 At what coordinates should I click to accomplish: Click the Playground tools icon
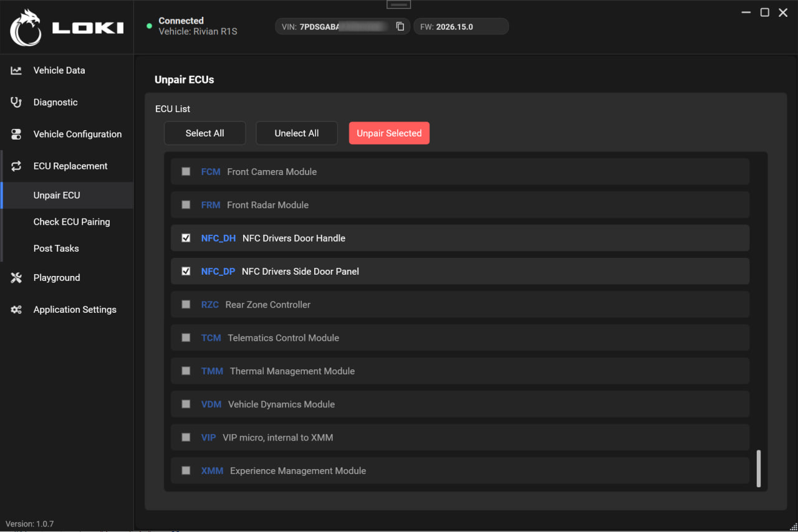pyautogui.click(x=16, y=278)
